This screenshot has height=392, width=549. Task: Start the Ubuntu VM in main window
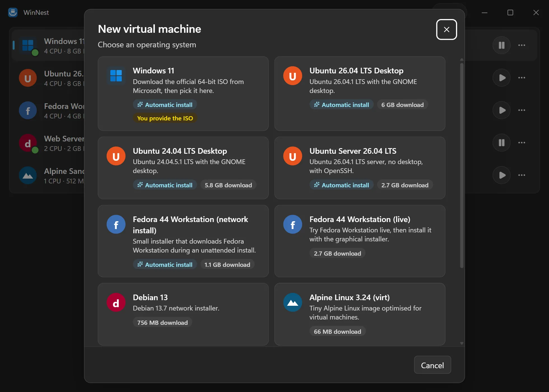tap(501, 78)
